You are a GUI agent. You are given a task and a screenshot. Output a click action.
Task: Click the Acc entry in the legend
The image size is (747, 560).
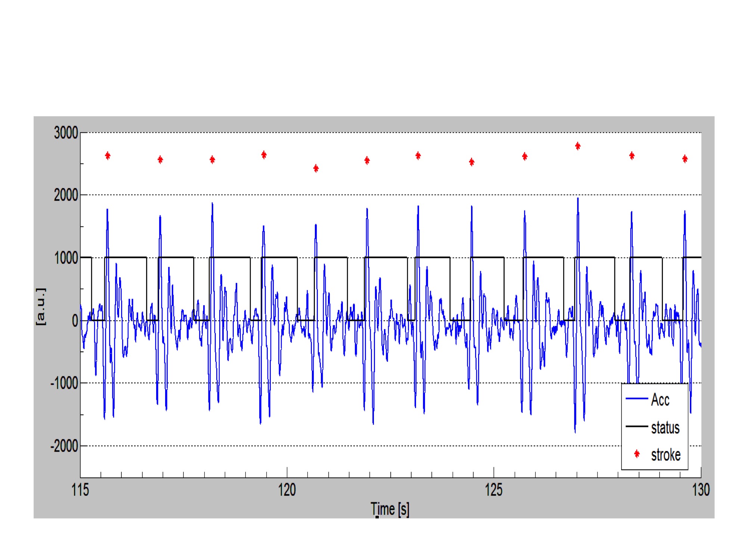660,400
